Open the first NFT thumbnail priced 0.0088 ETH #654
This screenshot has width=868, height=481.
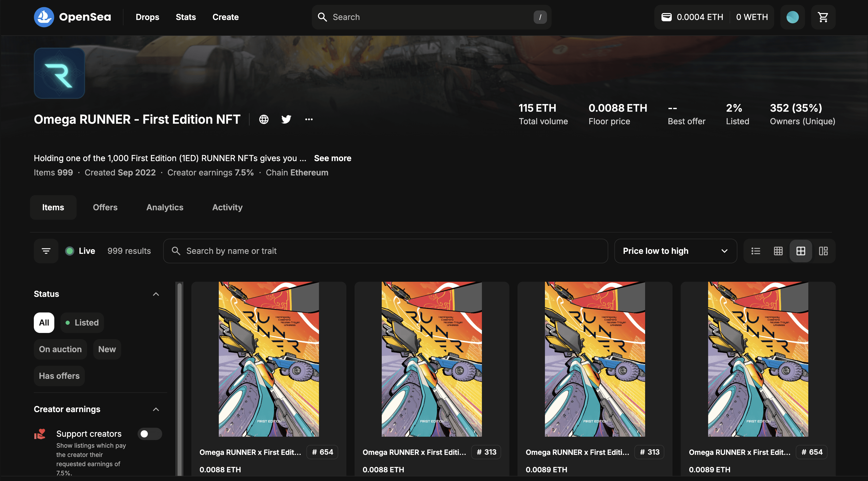(x=268, y=359)
